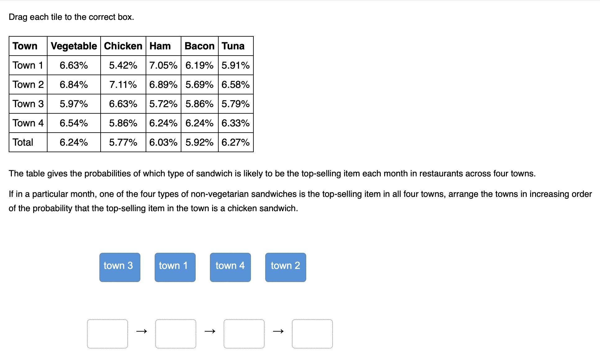Image resolution: width=600 pixels, height=364 pixels.
Task: Click the first empty answer box
Action: [x=107, y=334]
